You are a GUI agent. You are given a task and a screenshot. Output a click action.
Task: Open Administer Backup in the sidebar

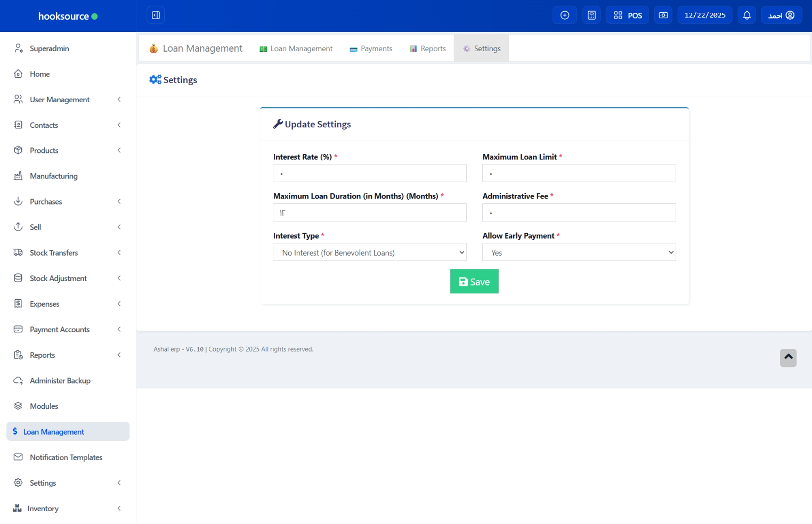tap(60, 381)
